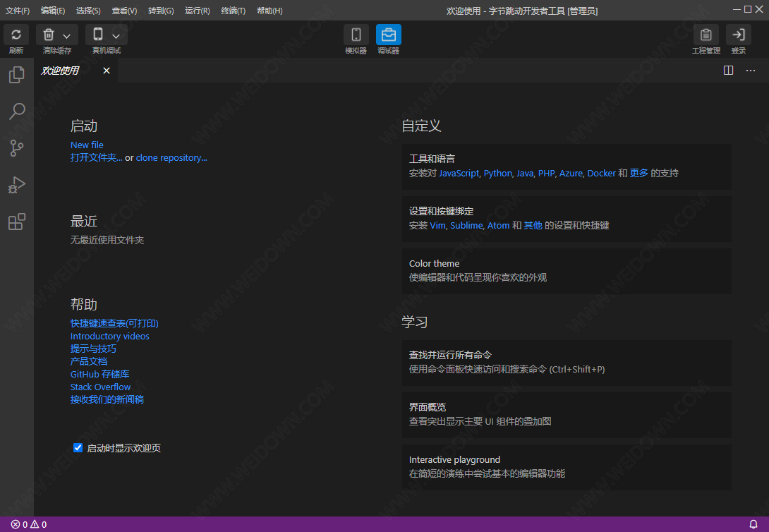Click the 打开文件夹... link
Screen dimensions: 769x532
pyautogui.click(x=96, y=157)
